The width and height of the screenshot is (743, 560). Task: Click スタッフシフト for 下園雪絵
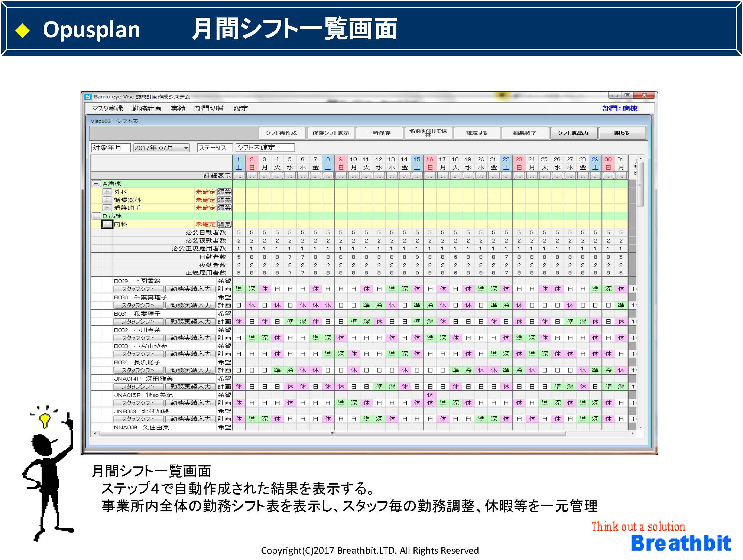pos(138,289)
